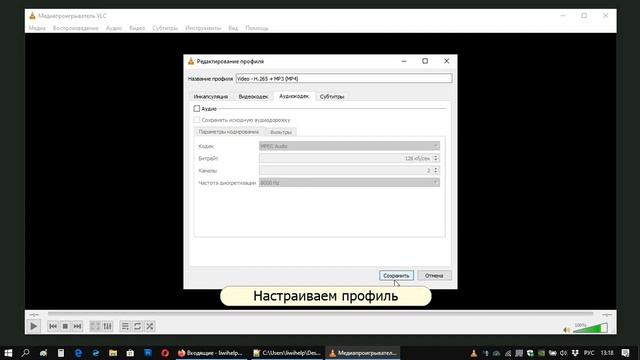
Task: Switch to the Инкапсуляция tab
Action: coord(211,96)
